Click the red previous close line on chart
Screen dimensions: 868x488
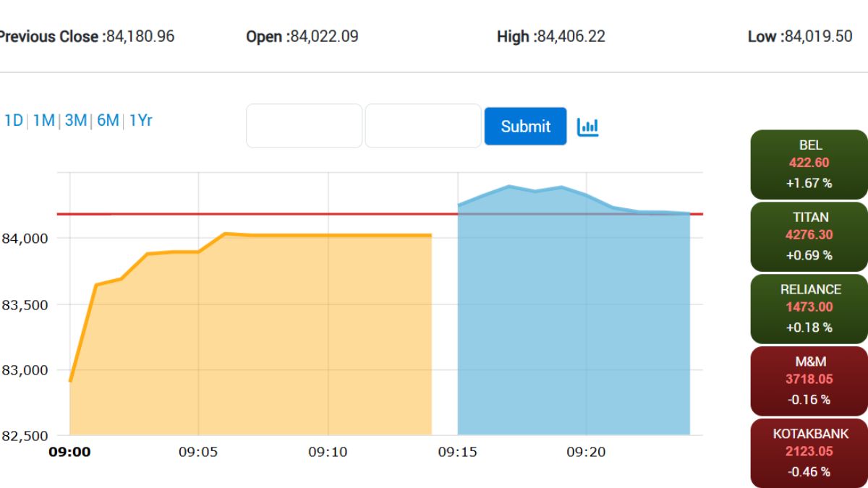click(289, 214)
